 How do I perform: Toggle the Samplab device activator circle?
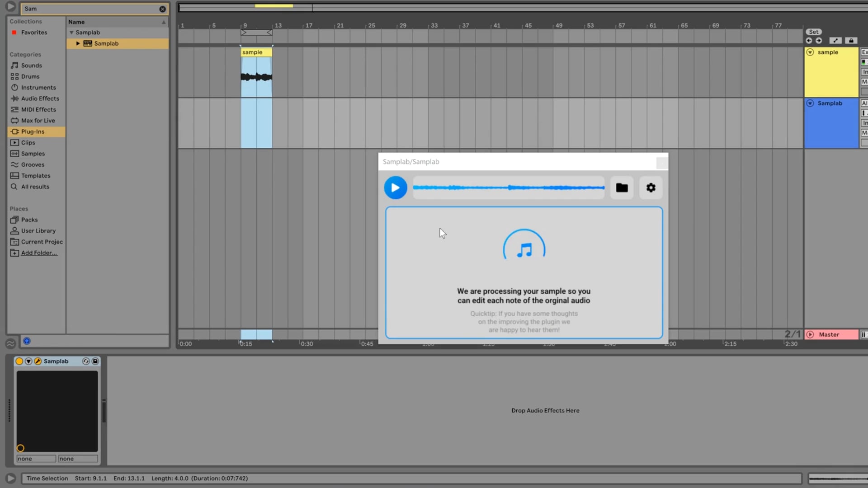[19, 361]
